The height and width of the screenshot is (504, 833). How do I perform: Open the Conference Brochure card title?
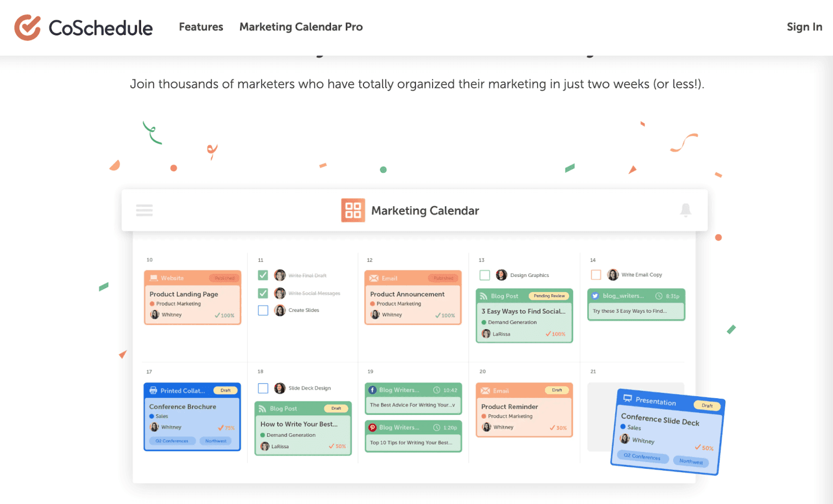(182, 407)
